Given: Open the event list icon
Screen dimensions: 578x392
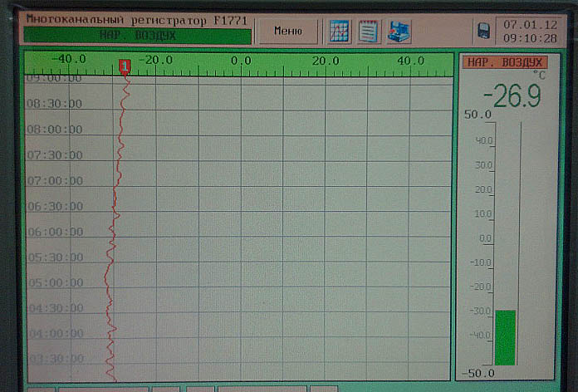Looking at the screenshot, I should tap(369, 32).
